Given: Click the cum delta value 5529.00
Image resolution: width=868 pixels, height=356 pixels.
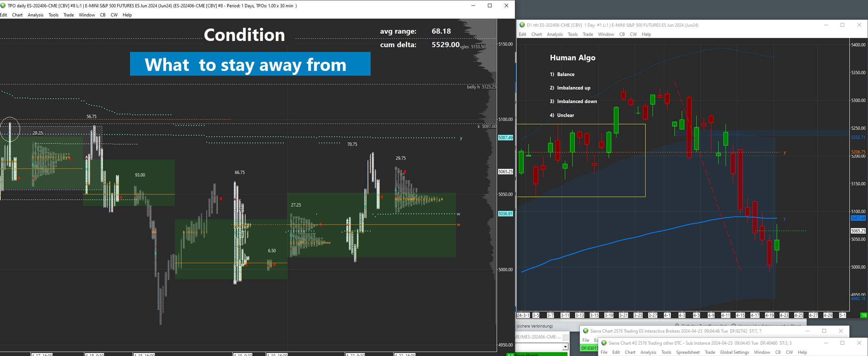Looking at the screenshot, I should [x=446, y=45].
